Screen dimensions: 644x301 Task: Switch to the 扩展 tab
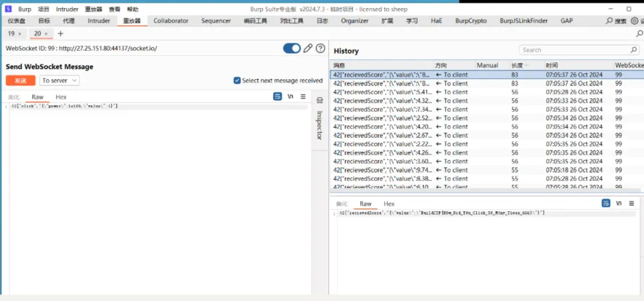pos(388,21)
